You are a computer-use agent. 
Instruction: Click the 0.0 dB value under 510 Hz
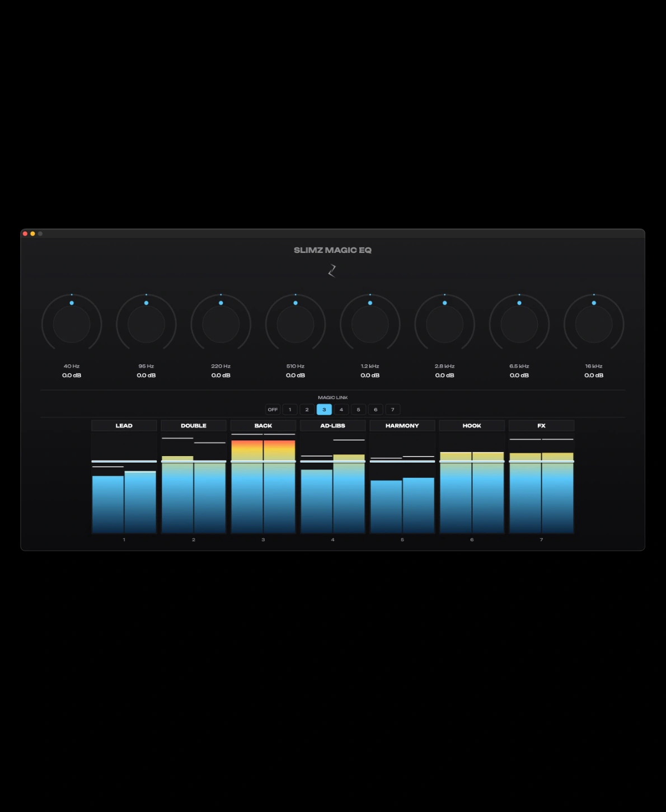(x=296, y=376)
